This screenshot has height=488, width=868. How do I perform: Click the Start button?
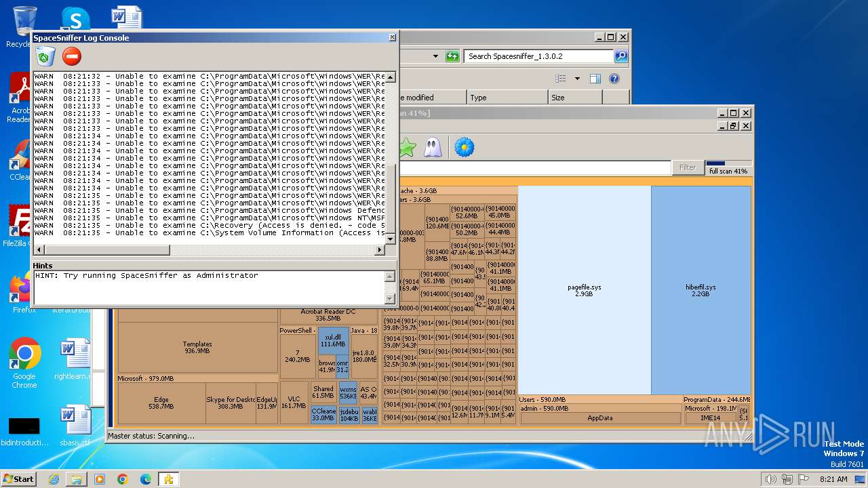click(x=18, y=479)
